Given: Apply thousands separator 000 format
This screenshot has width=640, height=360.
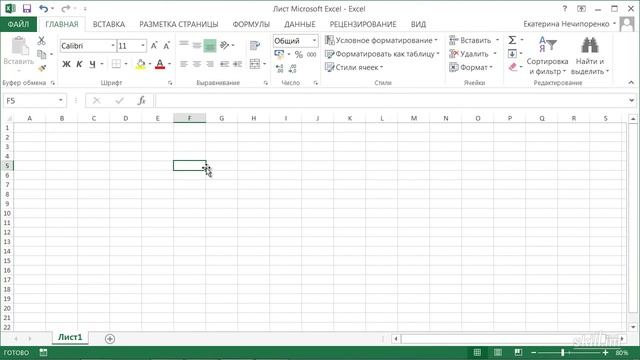Looking at the screenshot, I should click(x=311, y=55).
